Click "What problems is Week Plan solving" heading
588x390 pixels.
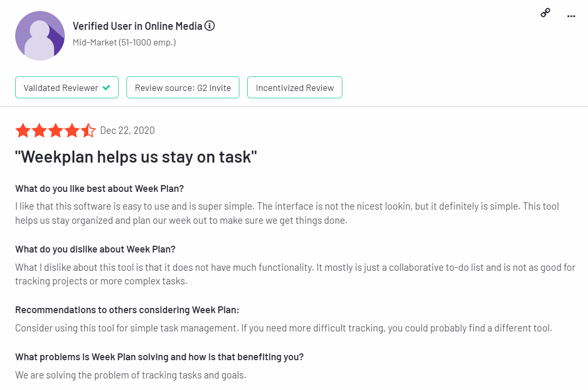(159, 357)
